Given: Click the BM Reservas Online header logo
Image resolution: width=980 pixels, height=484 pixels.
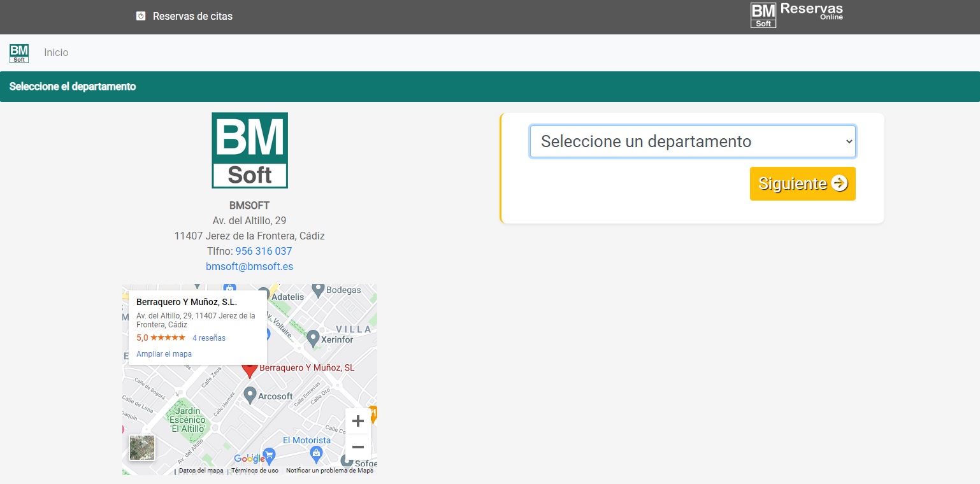Looking at the screenshot, I should click(796, 15).
